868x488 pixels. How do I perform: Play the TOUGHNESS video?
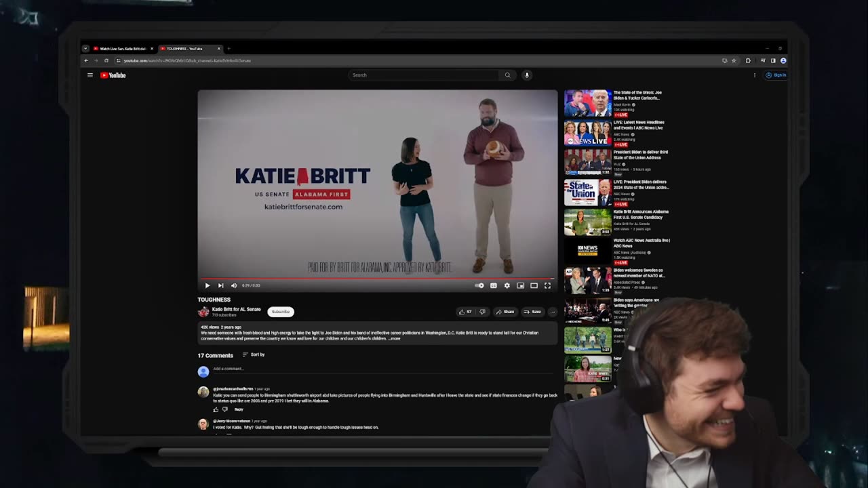coord(208,285)
